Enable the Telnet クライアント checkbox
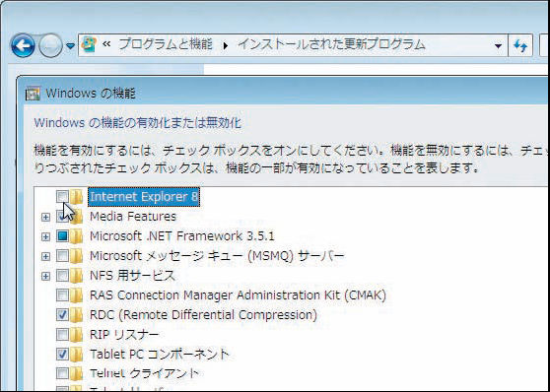This screenshot has width=550, height=392. [x=62, y=373]
